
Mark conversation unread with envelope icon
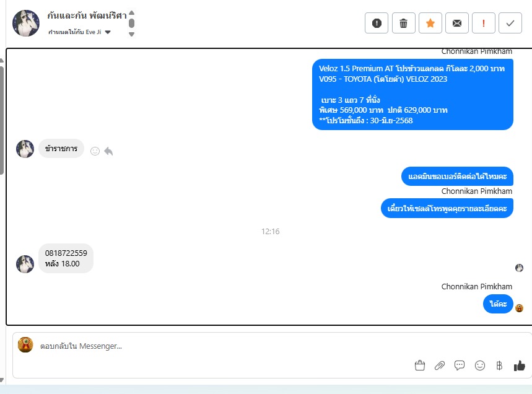457,23
